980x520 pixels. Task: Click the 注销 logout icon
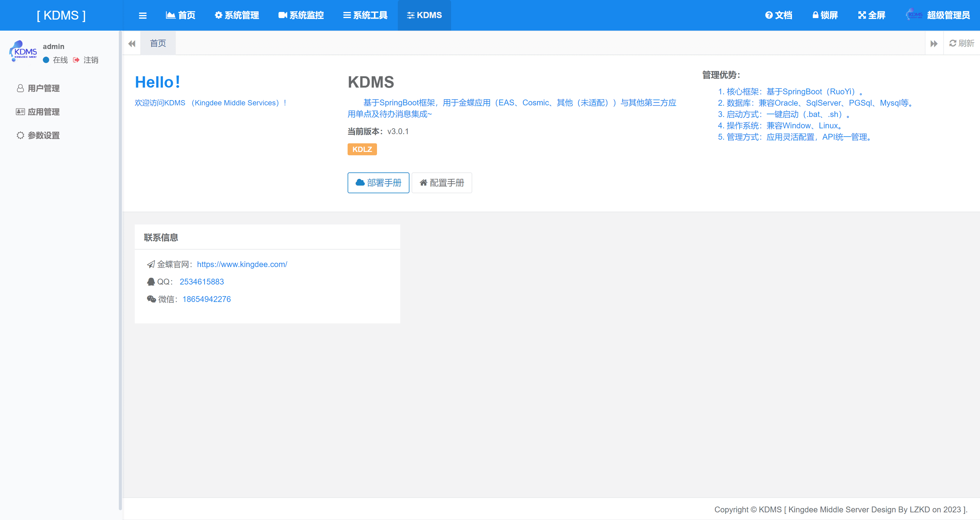click(x=76, y=60)
